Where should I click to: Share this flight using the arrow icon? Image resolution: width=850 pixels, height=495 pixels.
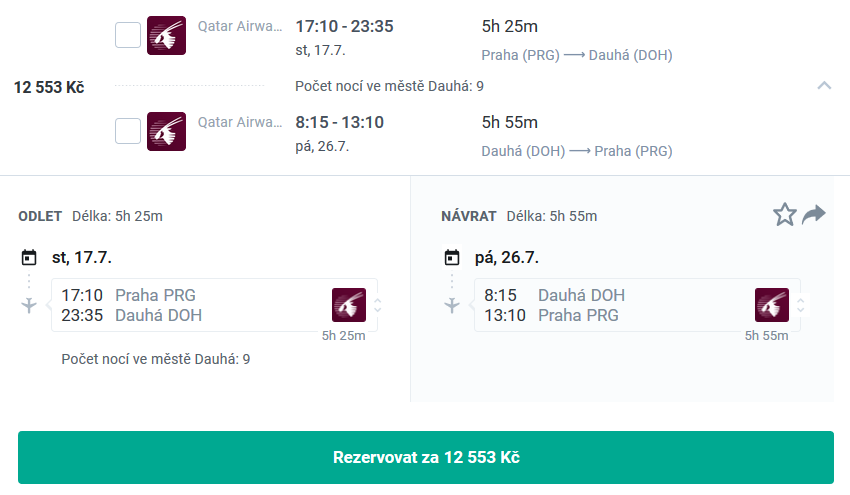814,215
